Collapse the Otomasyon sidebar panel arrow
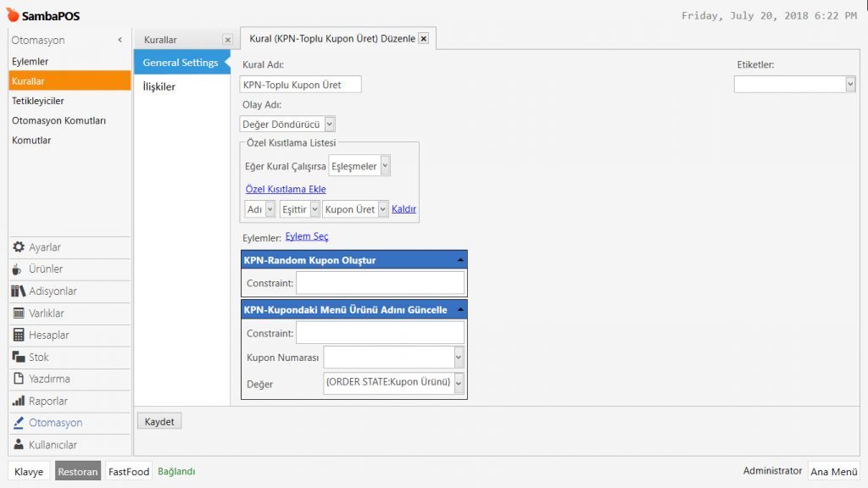The height and width of the screenshot is (488, 868). point(120,40)
